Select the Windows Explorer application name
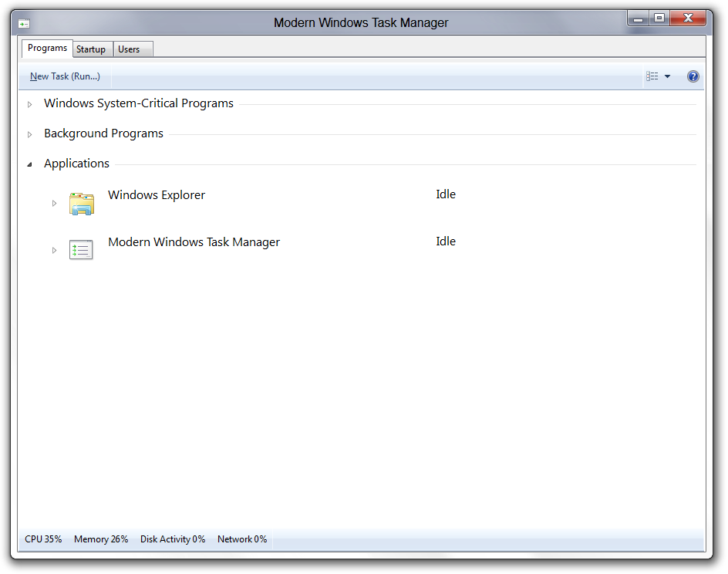728x574 pixels. (157, 195)
